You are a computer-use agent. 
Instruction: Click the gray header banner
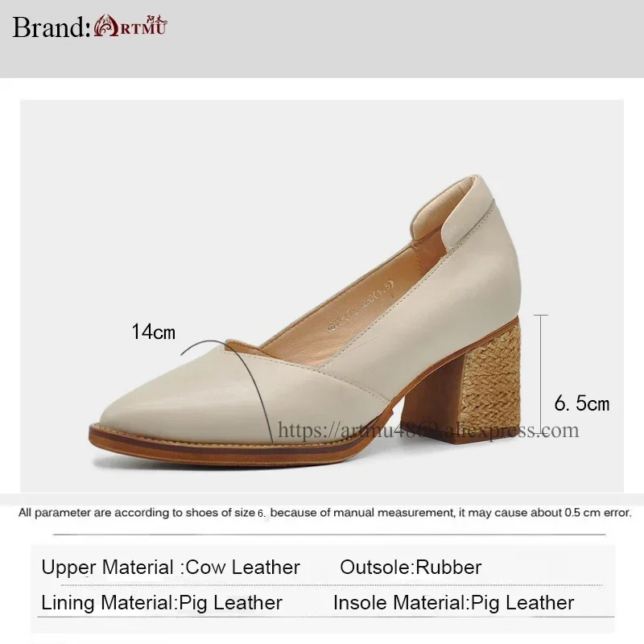pyautogui.click(x=322, y=39)
